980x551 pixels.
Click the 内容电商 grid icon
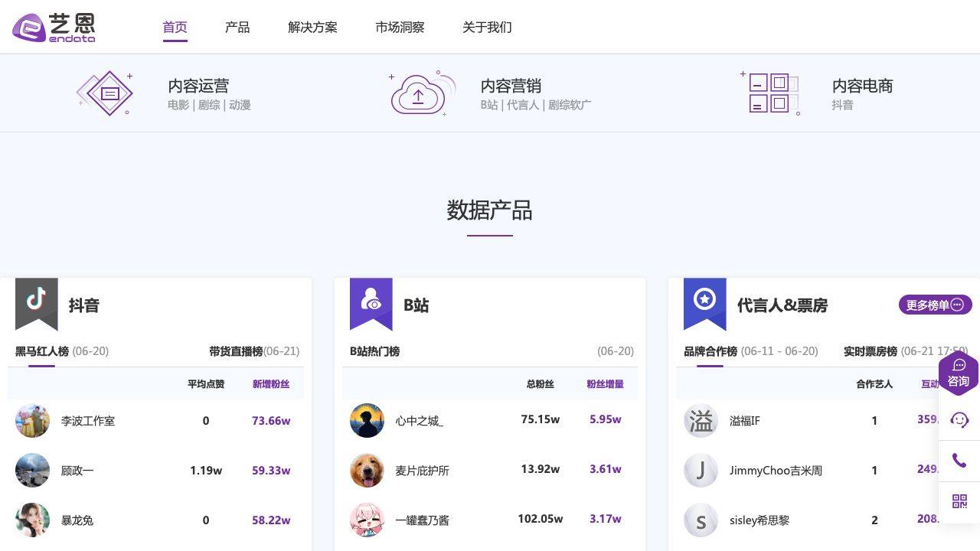[x=773, y=93]
